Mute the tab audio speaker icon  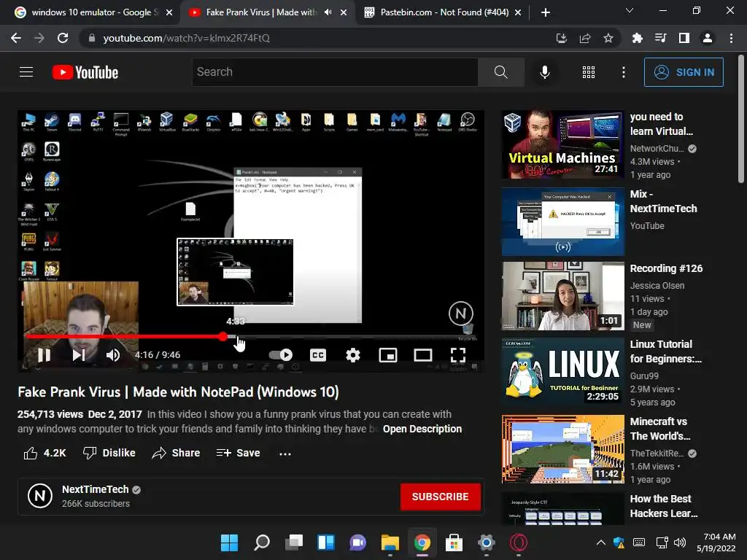328,12
